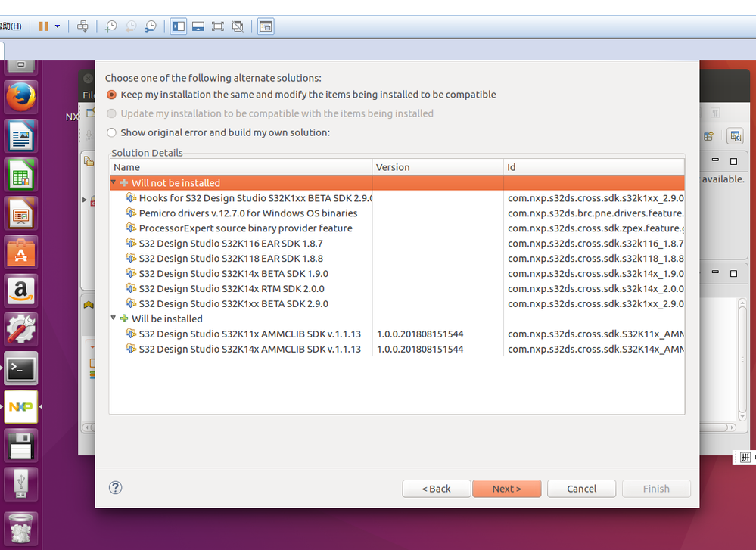Screen dimensions: 756x550
Task: Click the full screen mode icon
Action: (218, 26)
